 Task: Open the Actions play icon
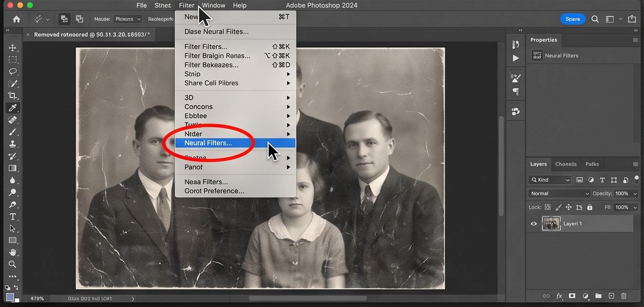pyautogui.click(x=516, y=58)
